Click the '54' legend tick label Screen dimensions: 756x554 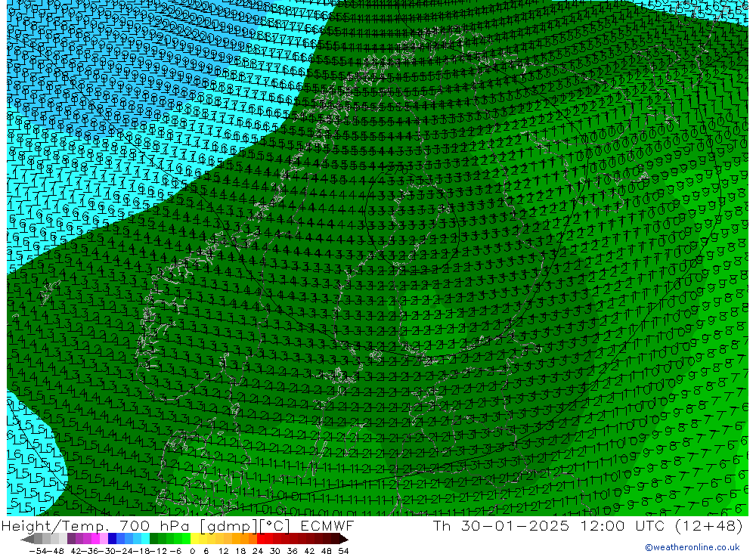pyautogui.click(x=343, y=551)
